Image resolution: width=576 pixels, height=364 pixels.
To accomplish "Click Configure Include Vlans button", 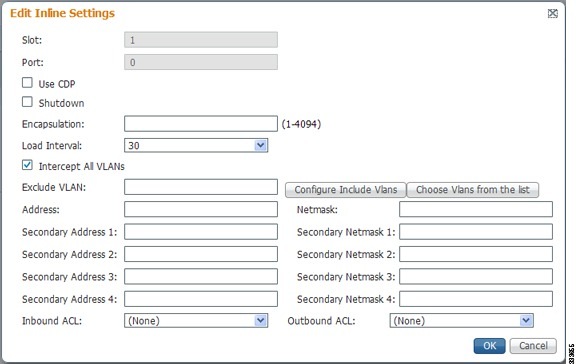I will pyautogui.click(x=346, y=190).
